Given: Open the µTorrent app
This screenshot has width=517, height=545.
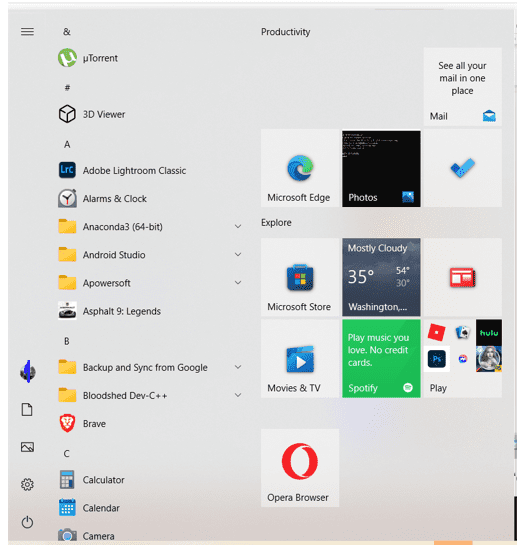Looking at the screenshot, I should 150,58.
